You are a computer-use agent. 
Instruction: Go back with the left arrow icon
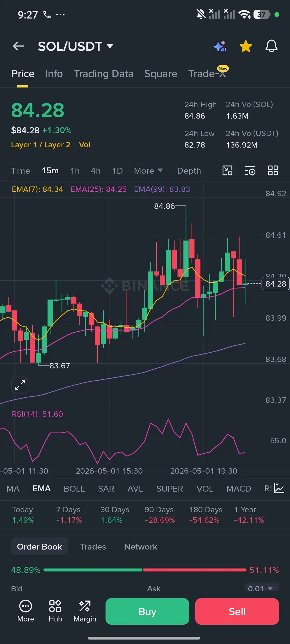tap(19, 46)
